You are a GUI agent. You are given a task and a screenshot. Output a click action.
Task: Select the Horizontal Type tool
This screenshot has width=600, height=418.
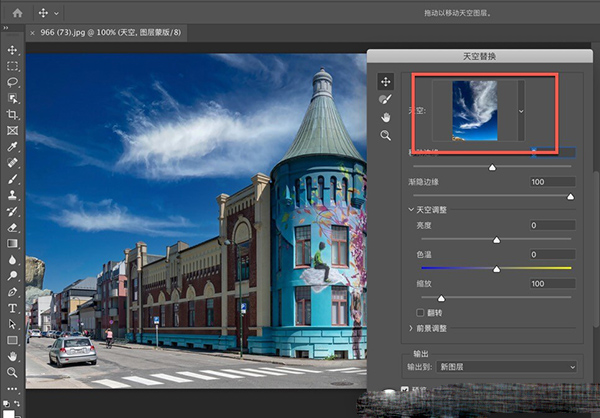tap(13, 308)
